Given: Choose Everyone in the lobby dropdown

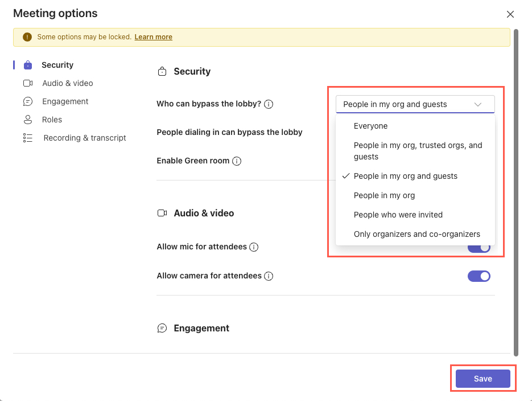Looking at the screenshot, I should (x=370, y=126).
